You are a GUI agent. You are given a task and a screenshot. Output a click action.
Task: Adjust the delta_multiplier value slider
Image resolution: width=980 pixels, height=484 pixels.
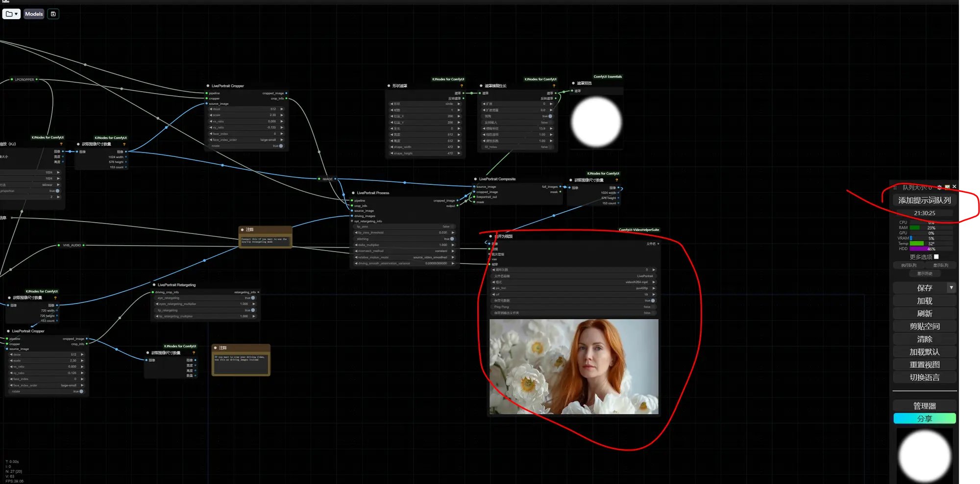[x=404, y=245]
